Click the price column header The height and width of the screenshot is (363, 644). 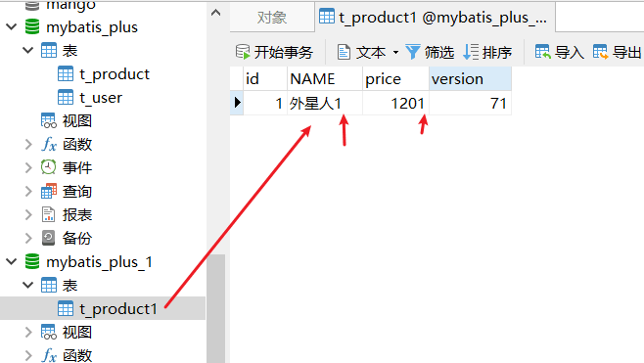point(395,78)
